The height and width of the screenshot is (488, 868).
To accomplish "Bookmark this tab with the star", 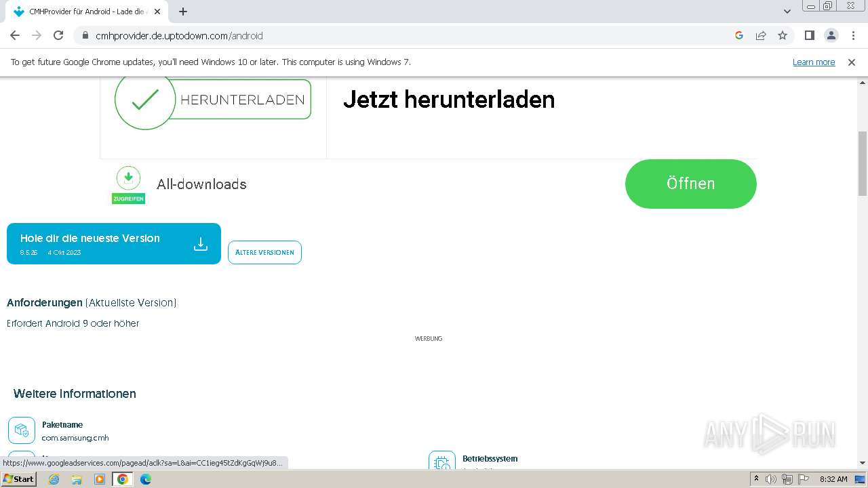I will point(783,35).
